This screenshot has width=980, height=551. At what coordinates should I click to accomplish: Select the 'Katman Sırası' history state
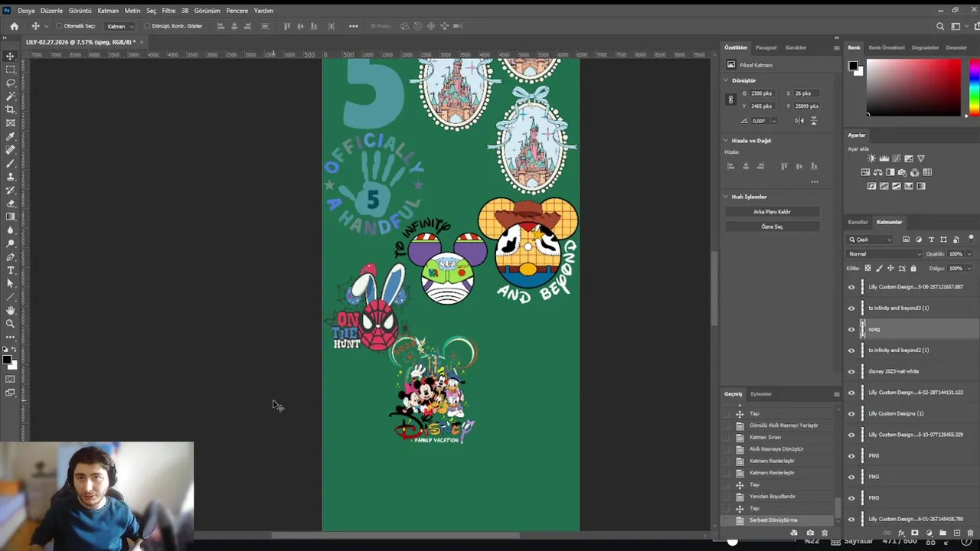tap(765, 437)
